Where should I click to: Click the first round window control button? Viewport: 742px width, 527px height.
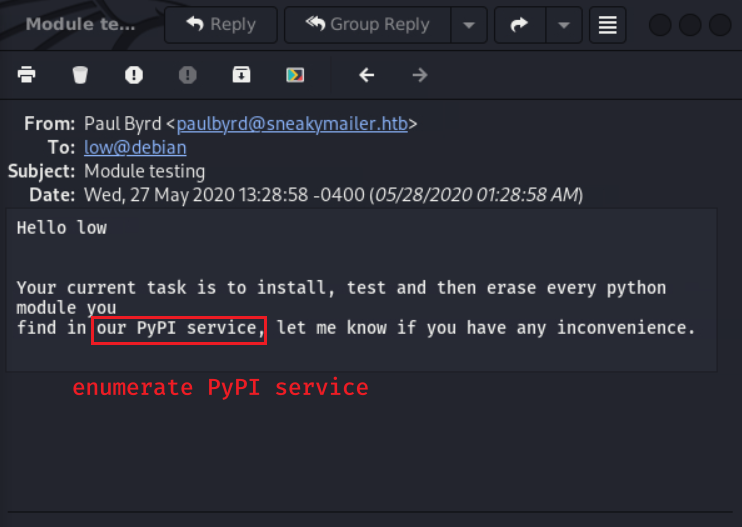click(660, 25)
